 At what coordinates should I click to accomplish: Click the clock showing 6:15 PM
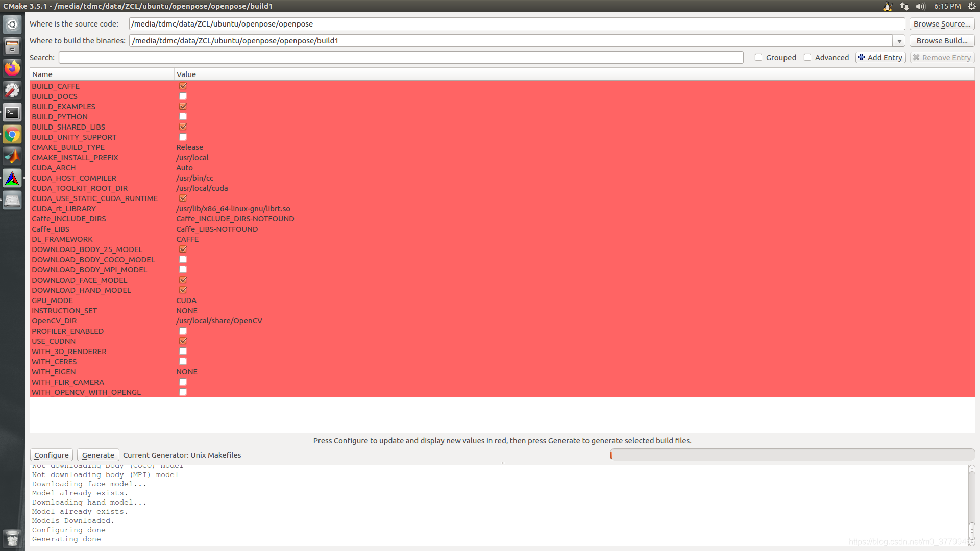(947, 6)
